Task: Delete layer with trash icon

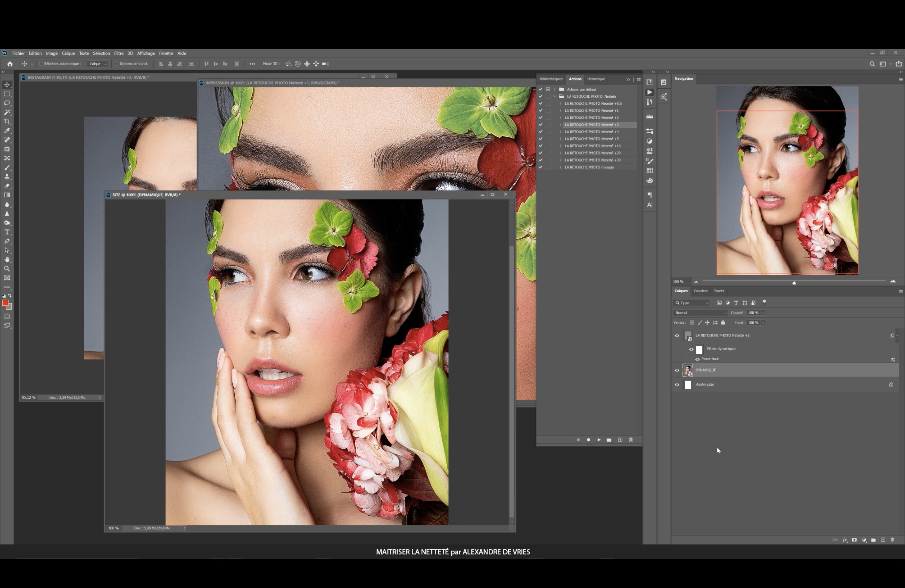Action: (892, 540)
